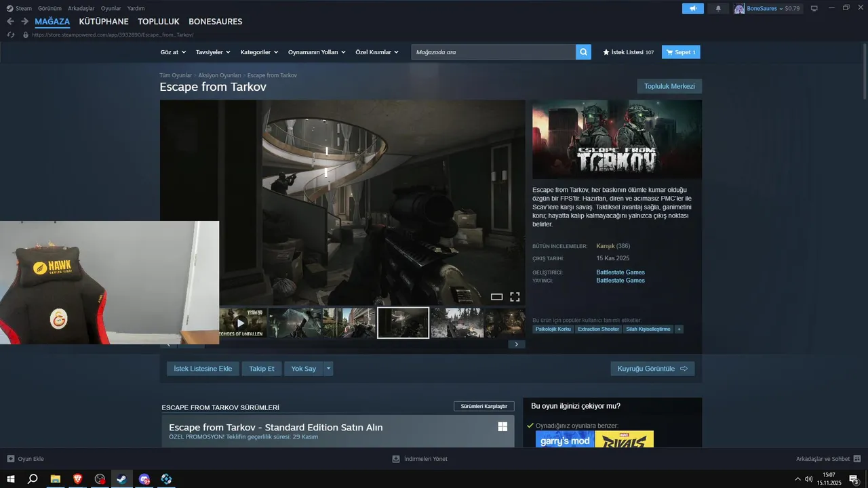Image resolution: width=868 pixels, height=488 pixels.
Task: Expand the Göz at dropdown
Action: (173, 52)
